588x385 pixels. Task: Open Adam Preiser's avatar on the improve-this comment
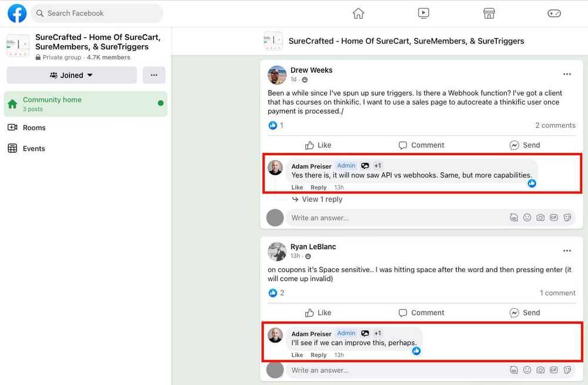(x=275, y=335)
